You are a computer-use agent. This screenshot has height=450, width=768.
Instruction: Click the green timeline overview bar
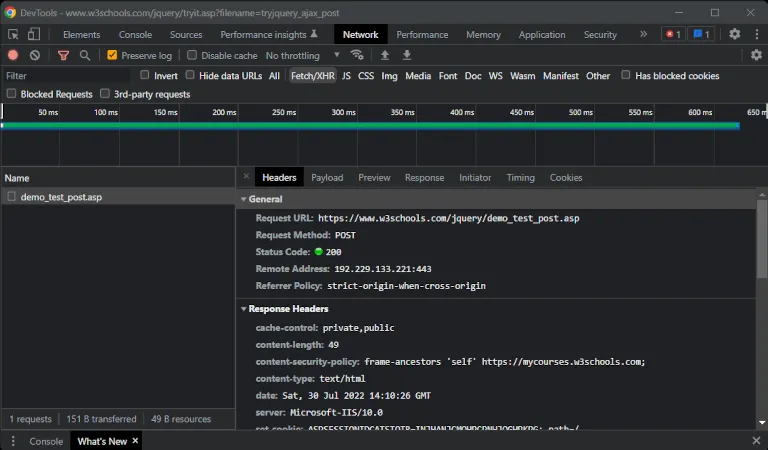(370, 126)
